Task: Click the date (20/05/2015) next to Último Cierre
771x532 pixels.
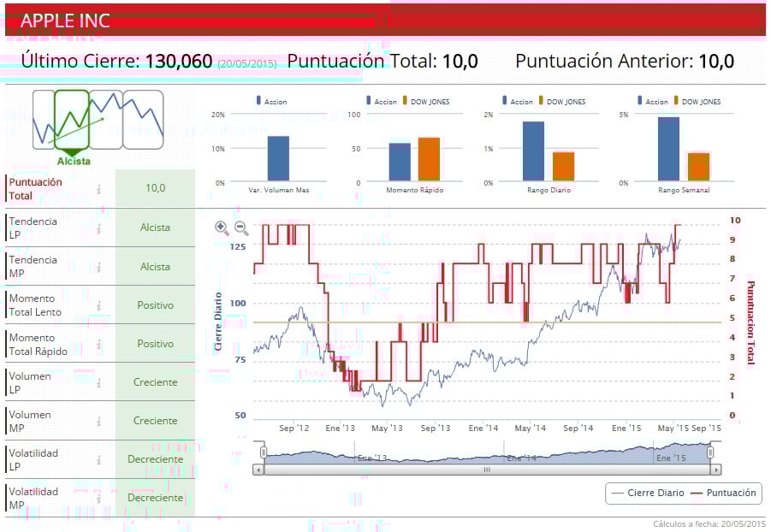Action: click(247, 64)
